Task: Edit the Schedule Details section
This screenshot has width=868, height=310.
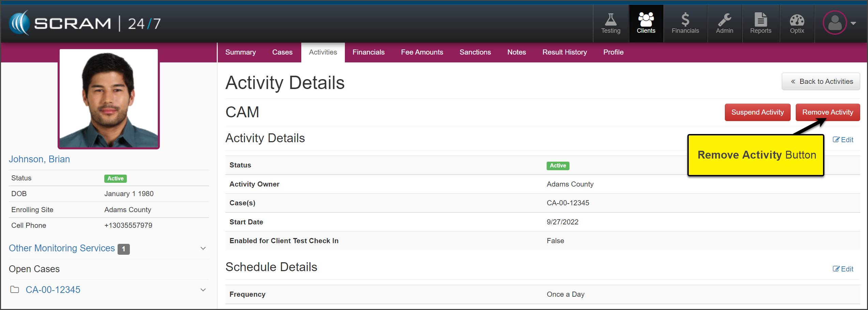Action: tap(843, 269)
